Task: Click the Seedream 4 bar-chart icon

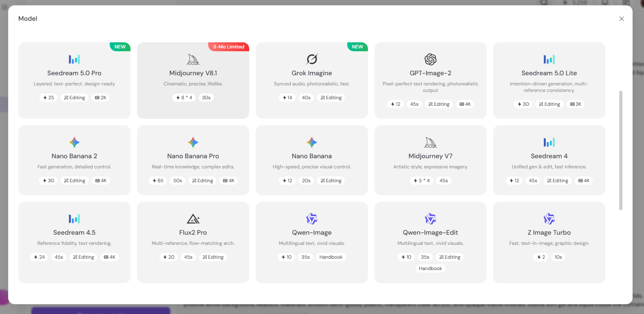Action: coord(549,142)
